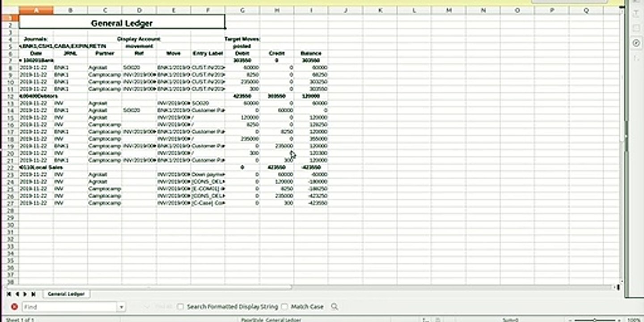Click the Local Sales account row label
This screenshot has height=322, width=644.
click(x=41, y=167)
